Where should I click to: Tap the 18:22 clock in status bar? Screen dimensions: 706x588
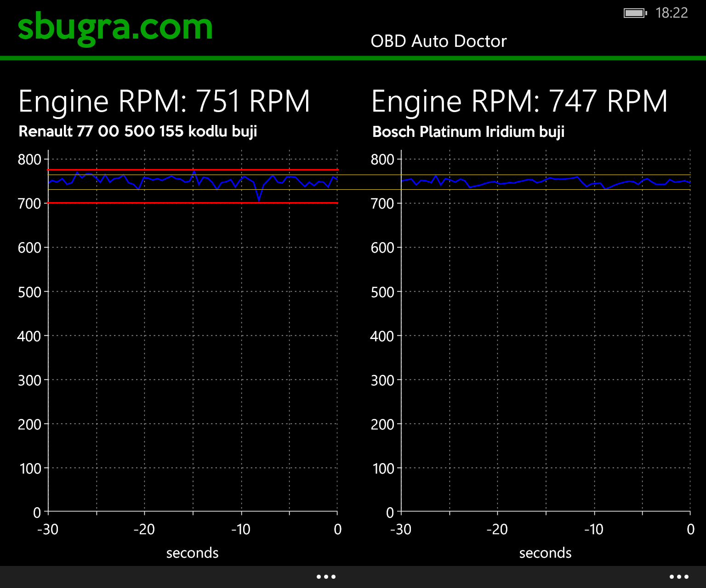tap(672, 13)
